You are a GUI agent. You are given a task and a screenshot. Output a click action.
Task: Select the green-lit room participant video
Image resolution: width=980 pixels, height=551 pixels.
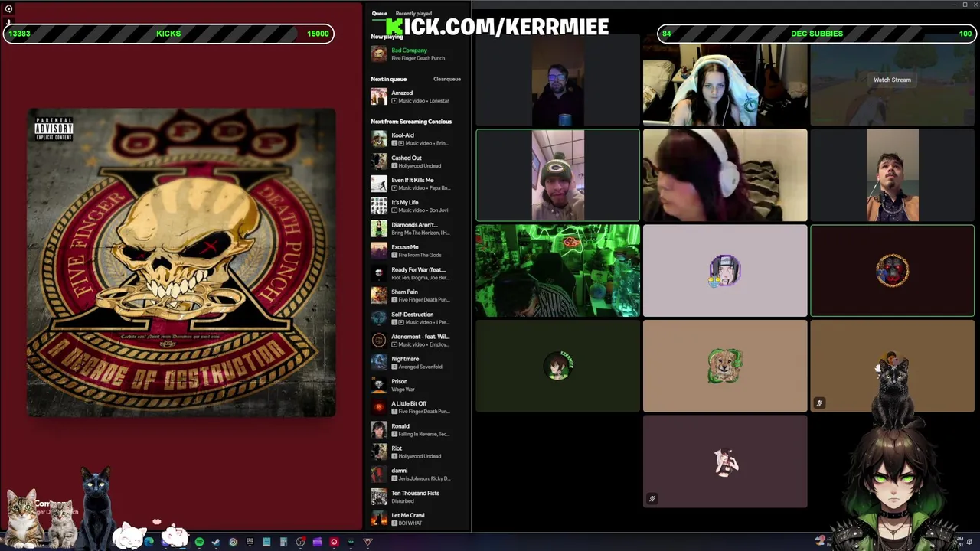pos(557,270)
